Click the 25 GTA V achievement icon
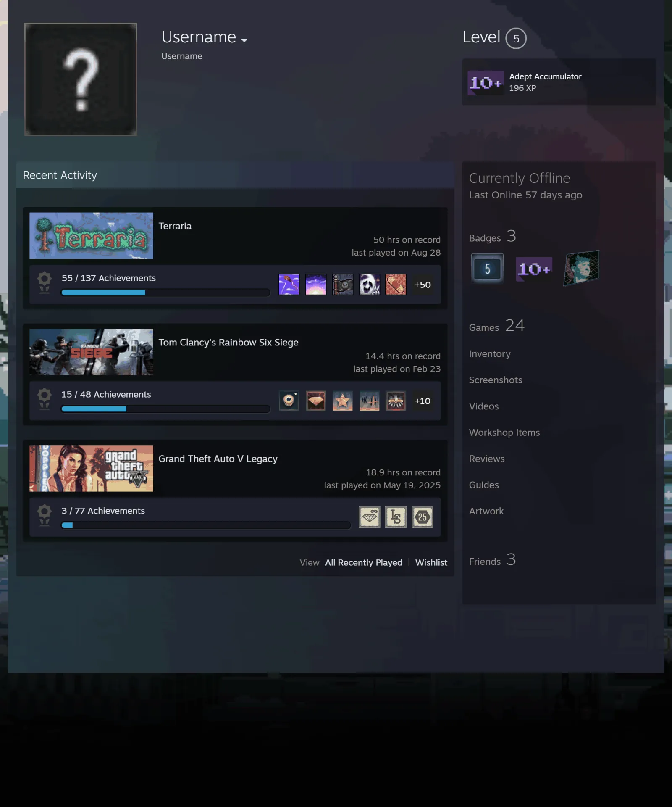Viewport: 672px width, 807px height. [423, 517]
